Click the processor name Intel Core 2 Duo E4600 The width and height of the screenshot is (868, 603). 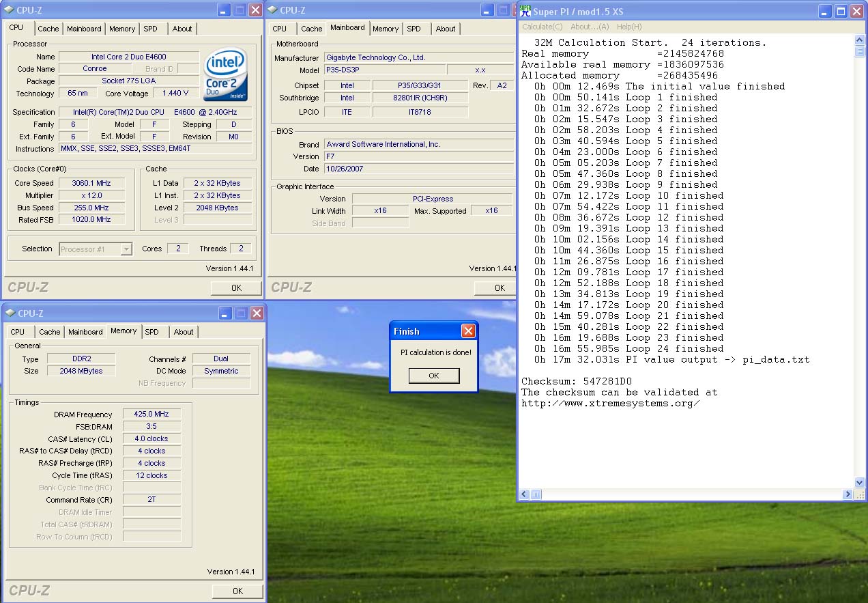[128, 57]
